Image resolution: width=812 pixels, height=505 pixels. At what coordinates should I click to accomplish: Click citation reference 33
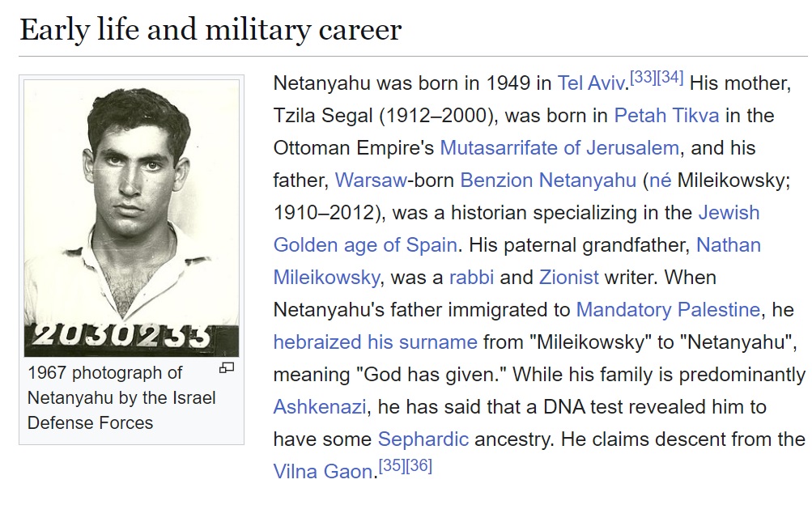point(642,79)
